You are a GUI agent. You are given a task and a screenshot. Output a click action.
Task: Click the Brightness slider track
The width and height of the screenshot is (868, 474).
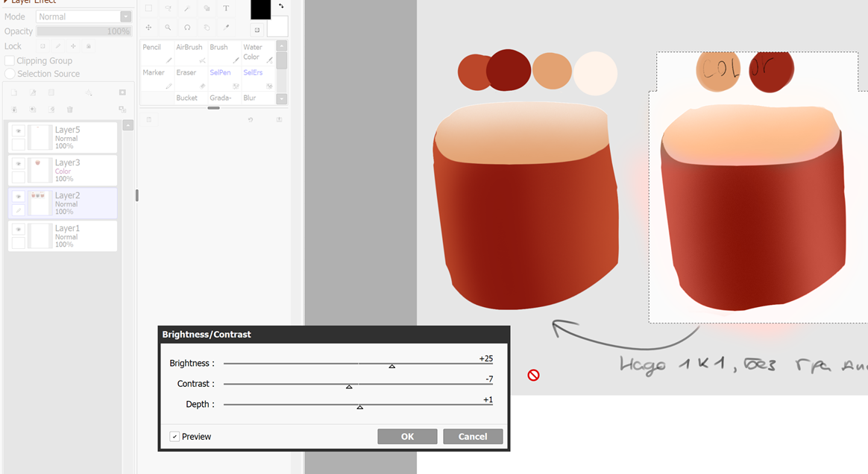[x=358, y=364]
